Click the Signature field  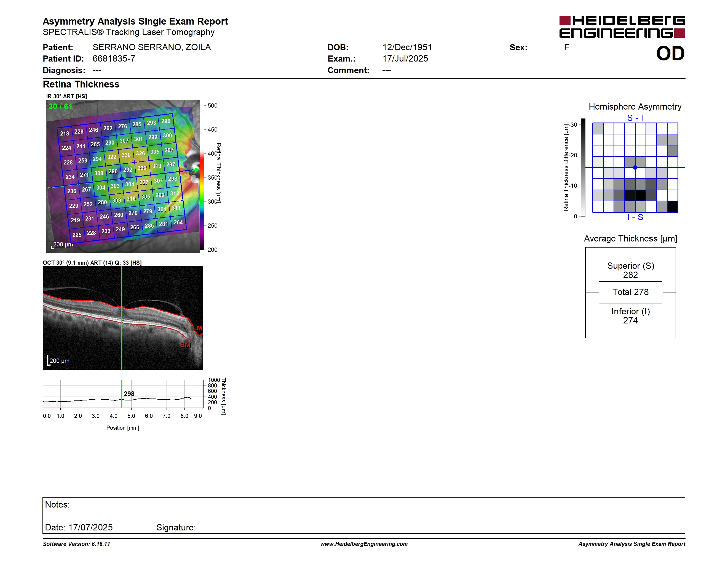[176, 528]
